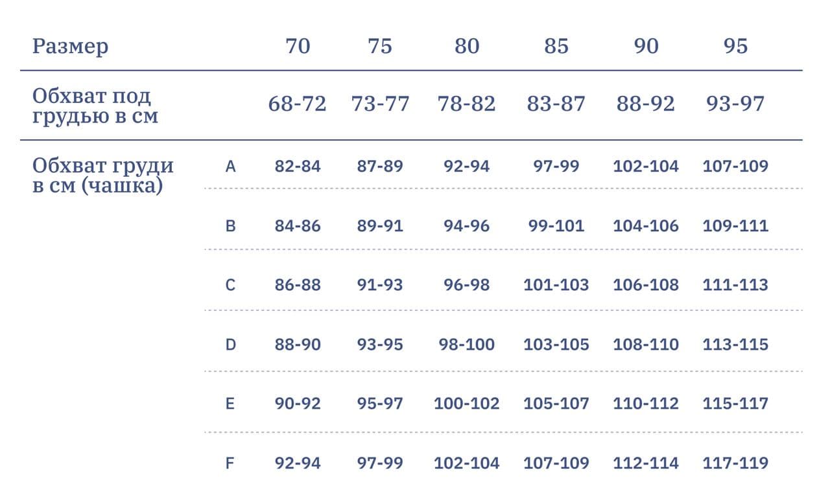The width and height of the screenshot is (830, 504).
Task: Click the size 70 column header
Action: click(x=298, y=46)
